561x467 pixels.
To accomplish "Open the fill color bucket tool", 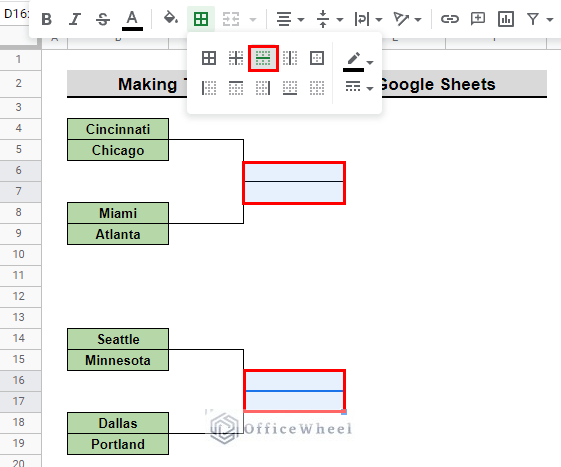I will point(171,18).
